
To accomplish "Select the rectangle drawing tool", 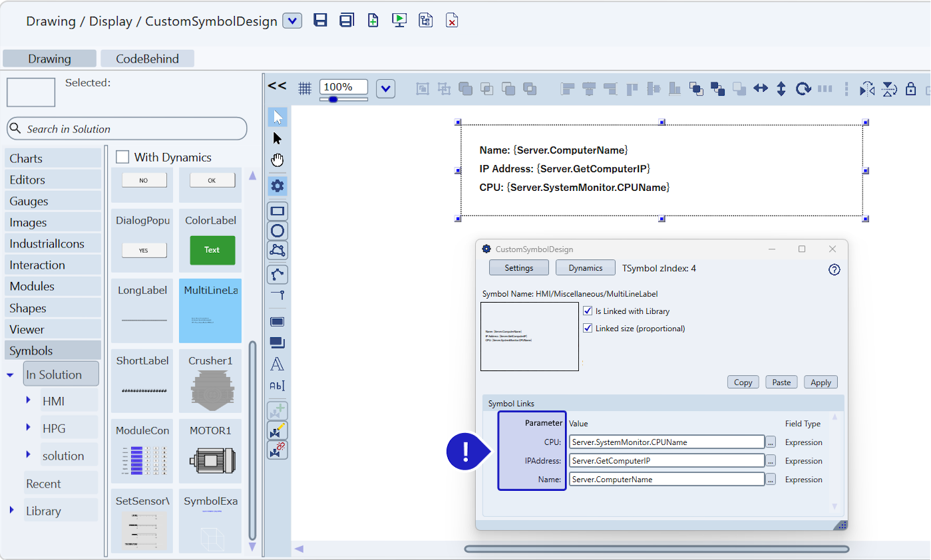I will pos(278,211).
